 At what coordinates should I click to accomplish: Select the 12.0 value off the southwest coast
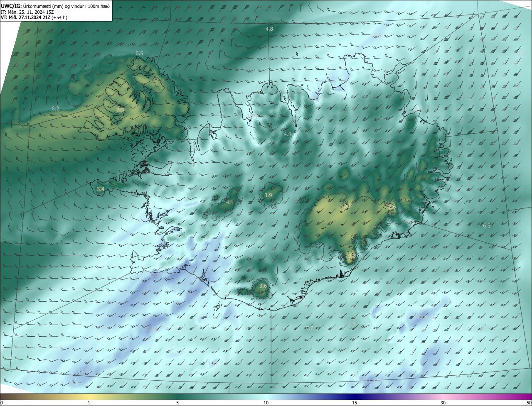154,275
